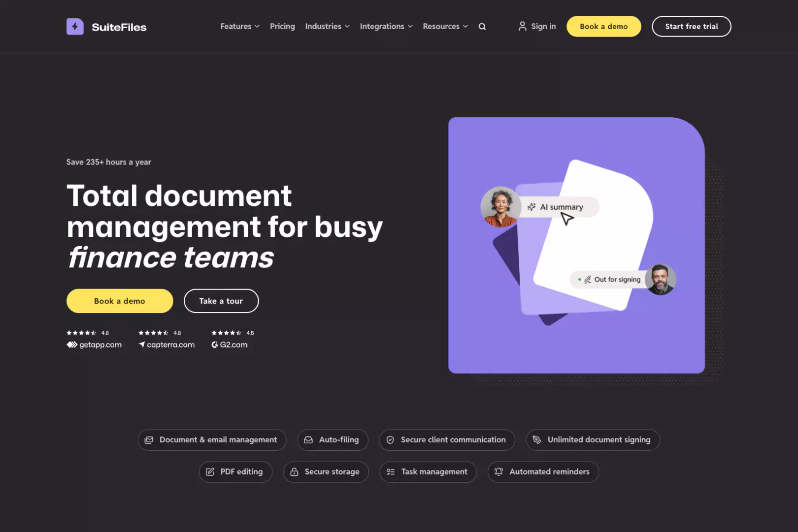Click the Auto-filing inbox icon
This screenshot has width=798, height=532.
point(308,440)
